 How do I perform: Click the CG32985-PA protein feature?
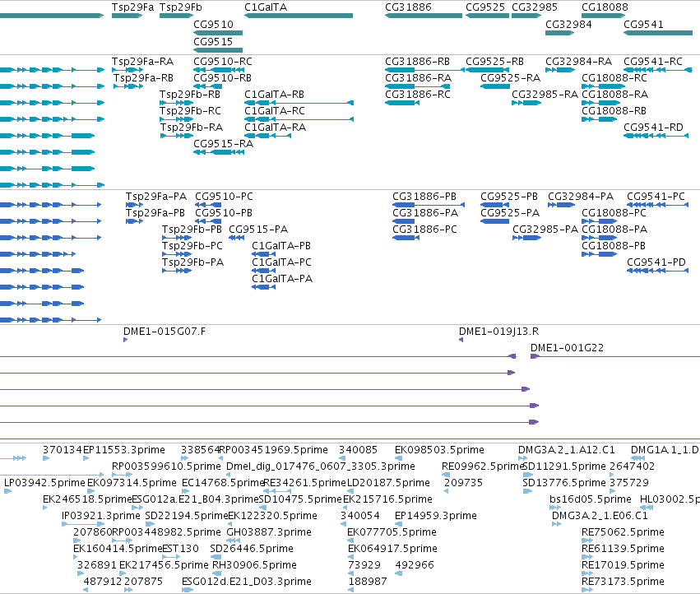[526, 238]
